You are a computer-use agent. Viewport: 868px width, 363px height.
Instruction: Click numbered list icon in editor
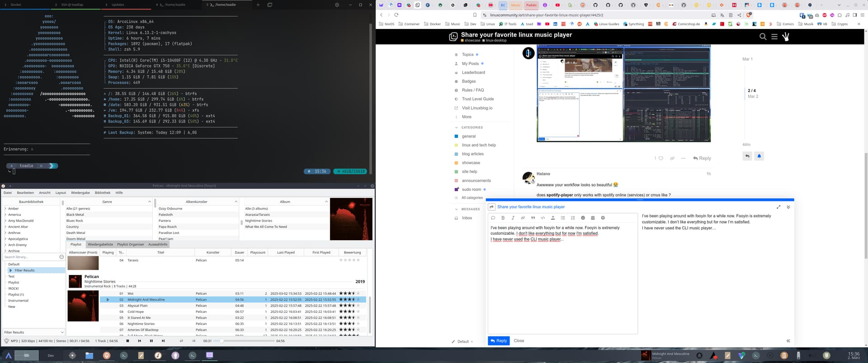573,218
